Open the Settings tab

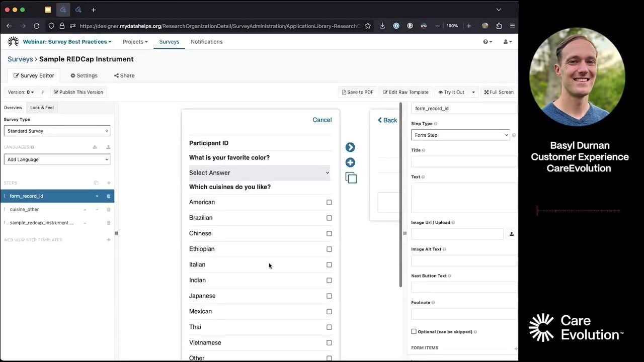[x=84, y=75]
